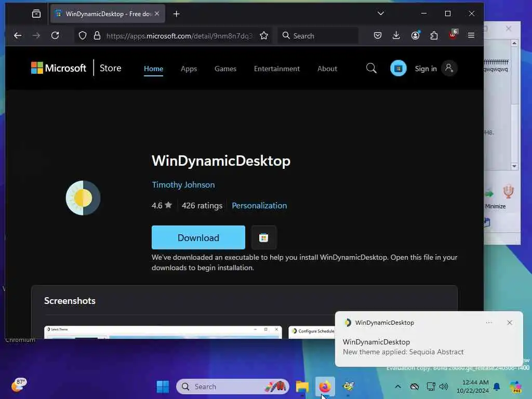Click the blue Download button
The height and width of the screenshot is (399, 532).
click(198, 237)
